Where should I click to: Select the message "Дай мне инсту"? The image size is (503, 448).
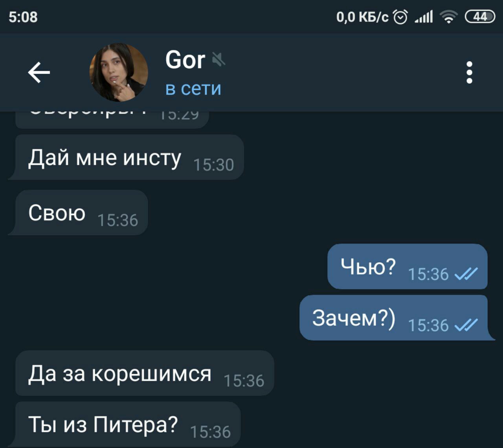(x=126, y=157)
